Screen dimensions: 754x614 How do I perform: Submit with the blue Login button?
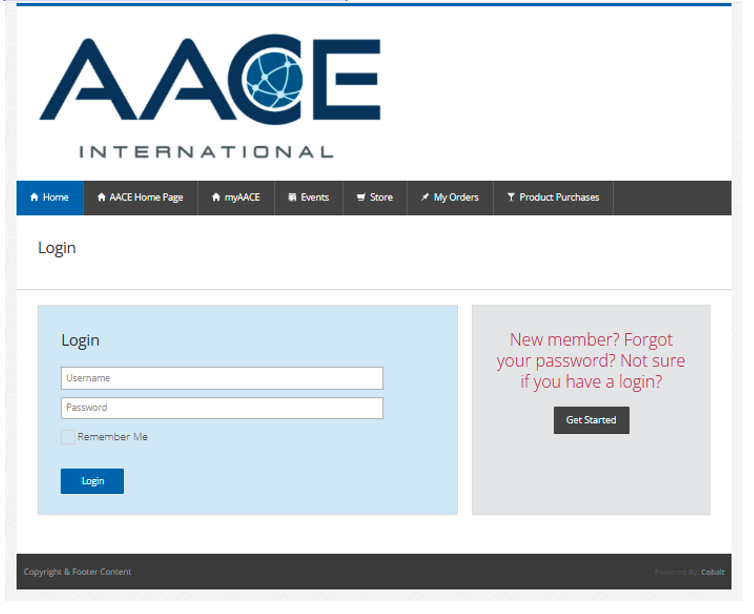click(x=92, y=482)
